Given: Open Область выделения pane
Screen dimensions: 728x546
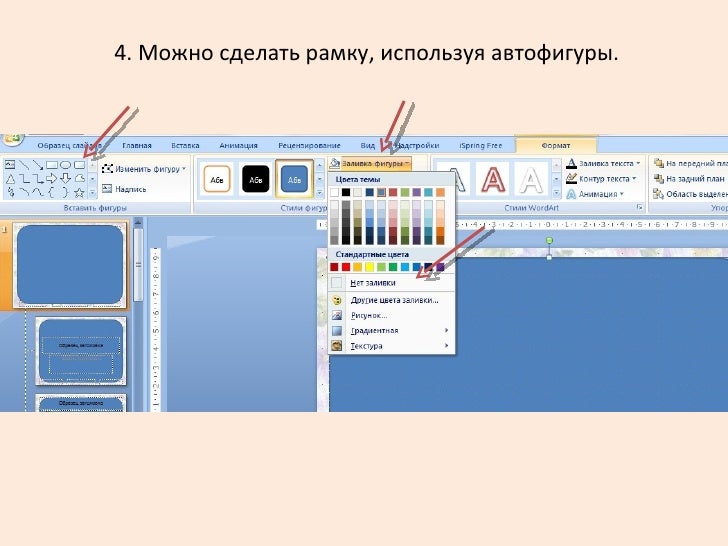Looking at the screenshot, I should pos(690,194).
